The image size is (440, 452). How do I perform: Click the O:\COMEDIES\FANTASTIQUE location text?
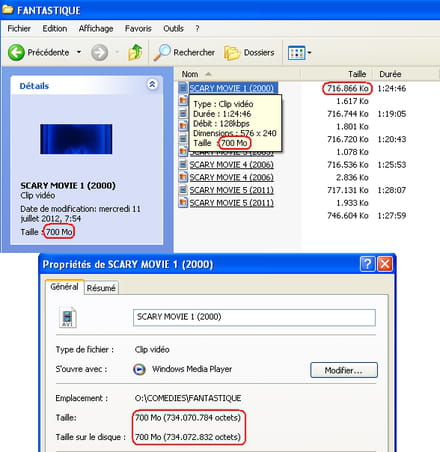tap(188, 398)
